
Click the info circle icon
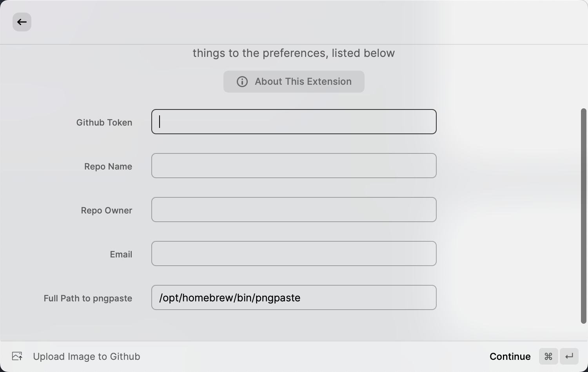click(242, 82)
